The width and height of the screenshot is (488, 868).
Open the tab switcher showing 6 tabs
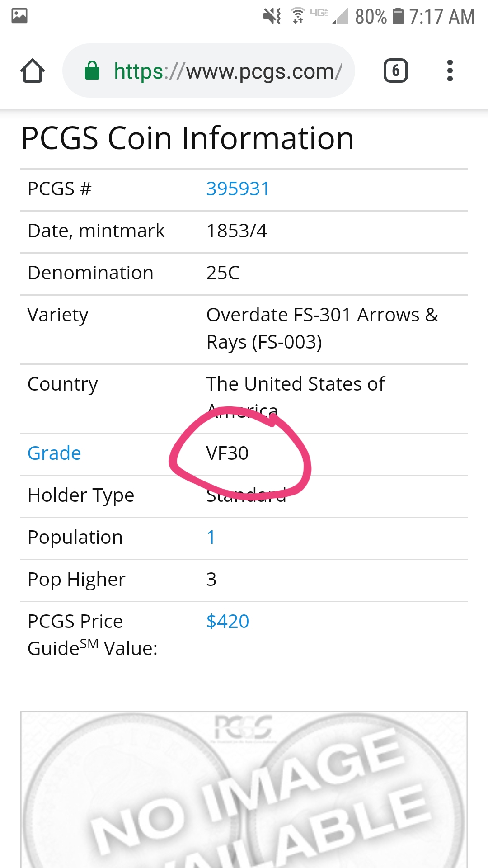point(396,71)
